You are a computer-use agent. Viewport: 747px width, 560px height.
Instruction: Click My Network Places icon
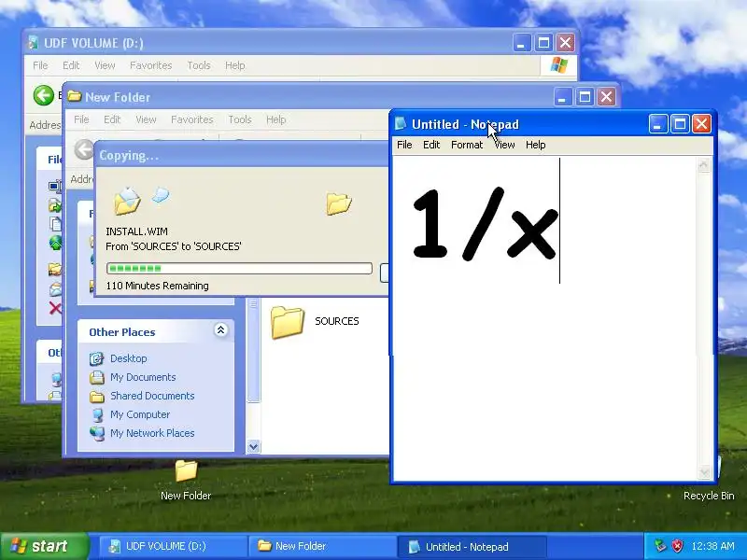tap(97, 433)
